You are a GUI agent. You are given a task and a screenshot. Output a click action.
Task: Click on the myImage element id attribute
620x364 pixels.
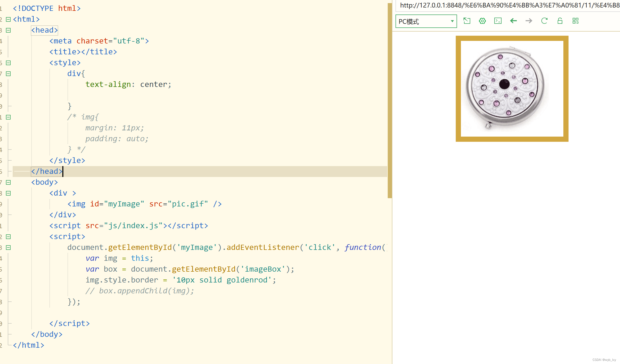click(94, 204)
